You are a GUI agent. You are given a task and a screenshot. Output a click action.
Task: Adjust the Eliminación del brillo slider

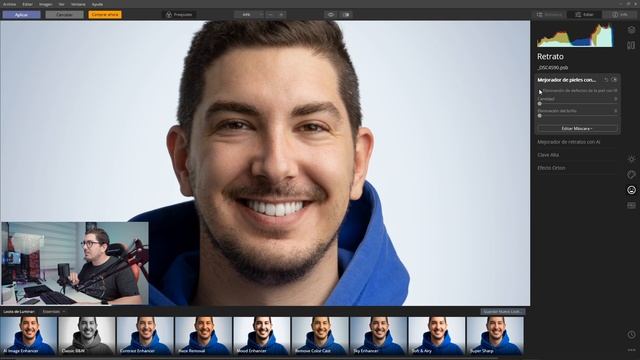(x=577, y=116)
